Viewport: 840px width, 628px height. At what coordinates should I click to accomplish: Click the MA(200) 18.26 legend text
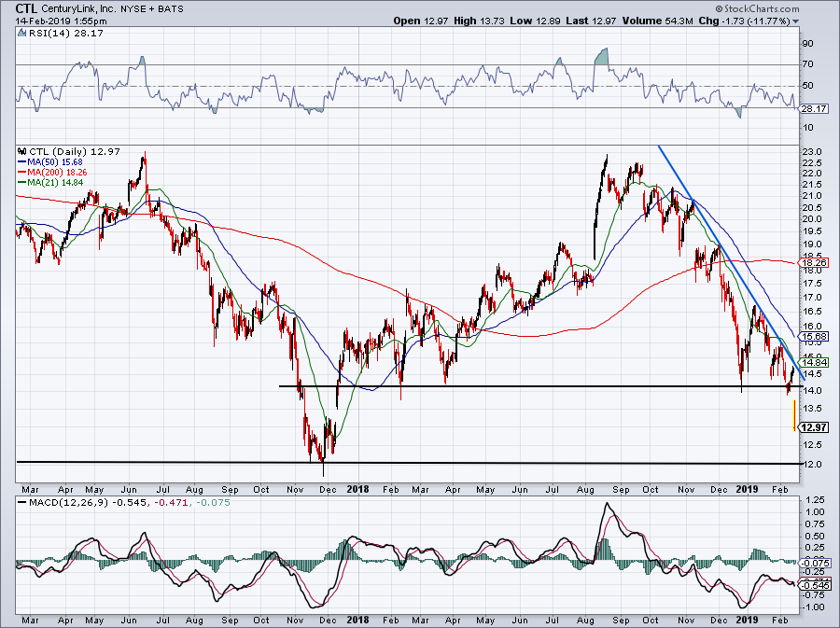tap(57, 173)
